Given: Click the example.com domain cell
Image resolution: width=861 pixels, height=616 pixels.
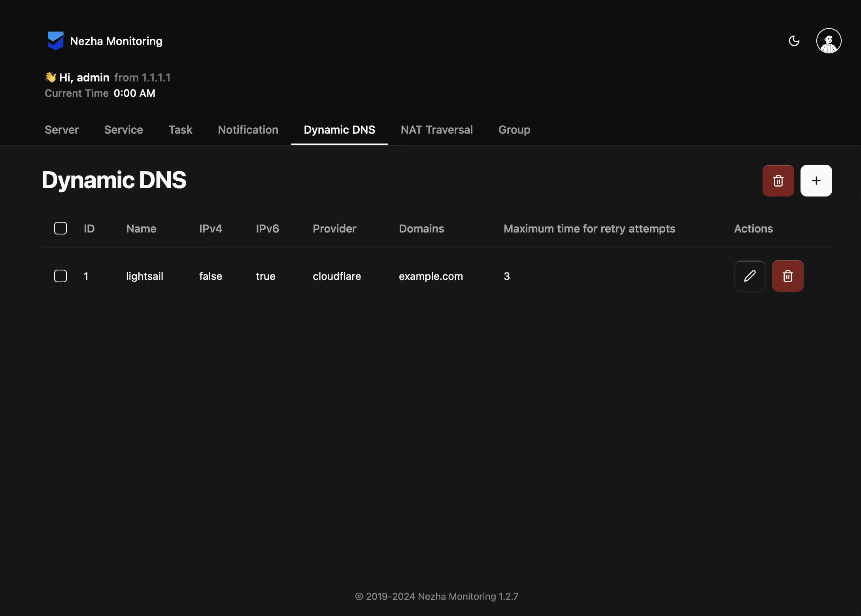Looking at the screenshot, I should [x=430, y=276].
